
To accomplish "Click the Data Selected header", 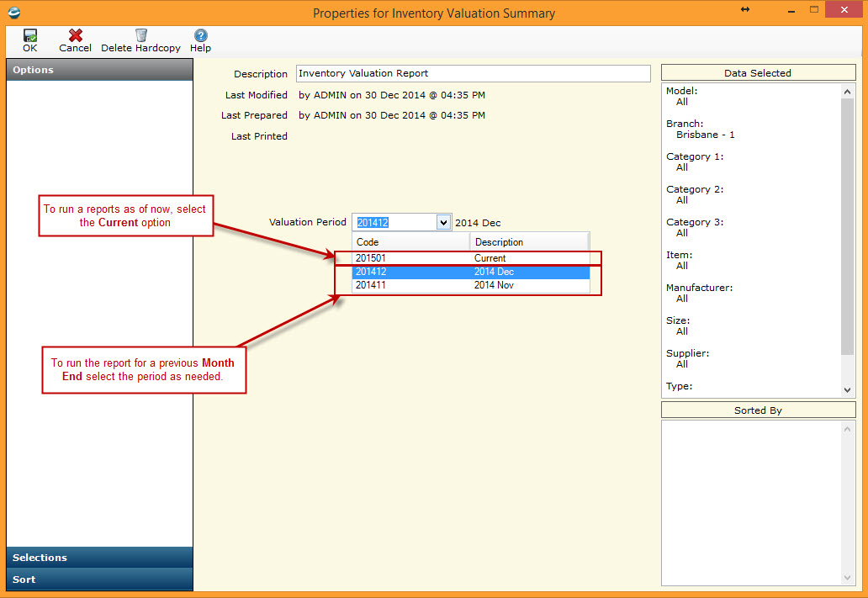I will 758,73.
